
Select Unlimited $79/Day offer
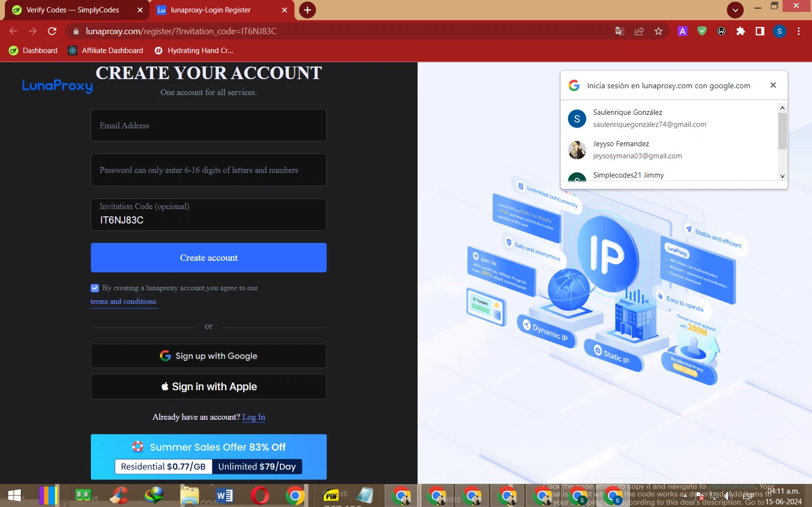pos(257,466)
